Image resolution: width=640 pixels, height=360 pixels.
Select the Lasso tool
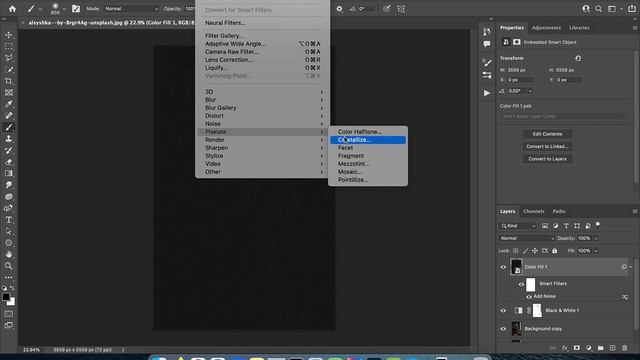(9, 58)
